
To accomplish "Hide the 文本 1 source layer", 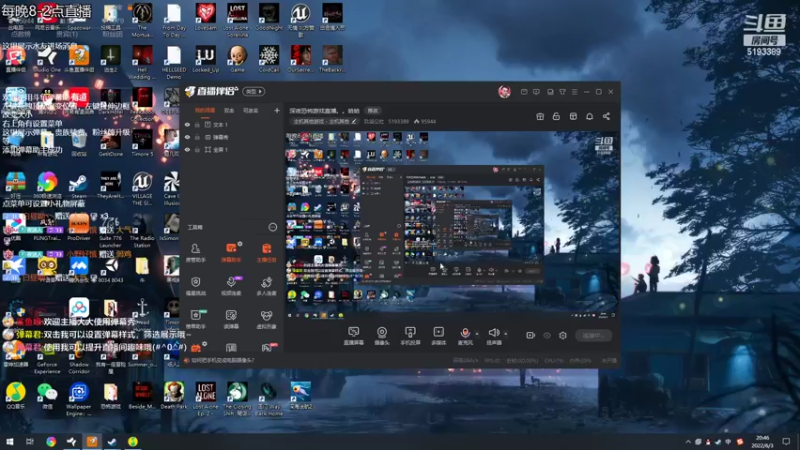I will pyautogui.click(x=187, y=124).
